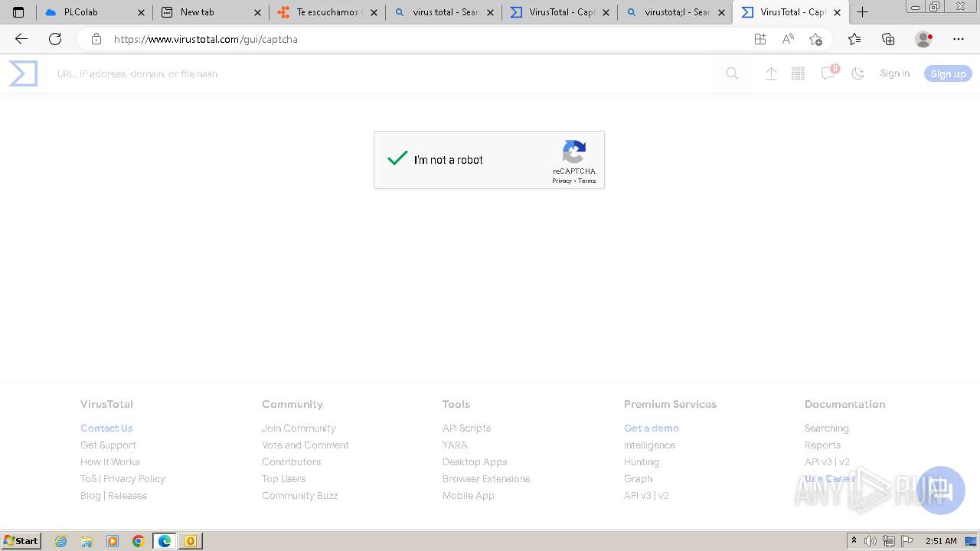The height and width of the screenshot is (551, 980).
Task: Open the tab actions menu icon
Action: click(18, 12)
